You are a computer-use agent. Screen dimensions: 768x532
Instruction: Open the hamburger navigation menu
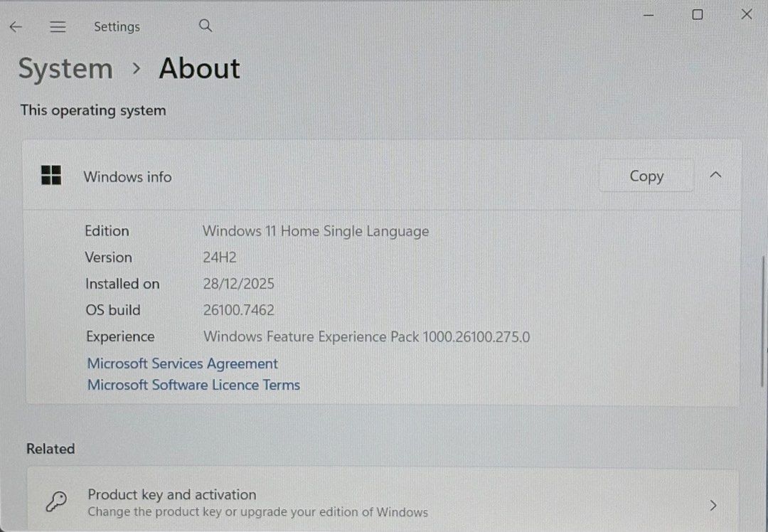[58, 27]
